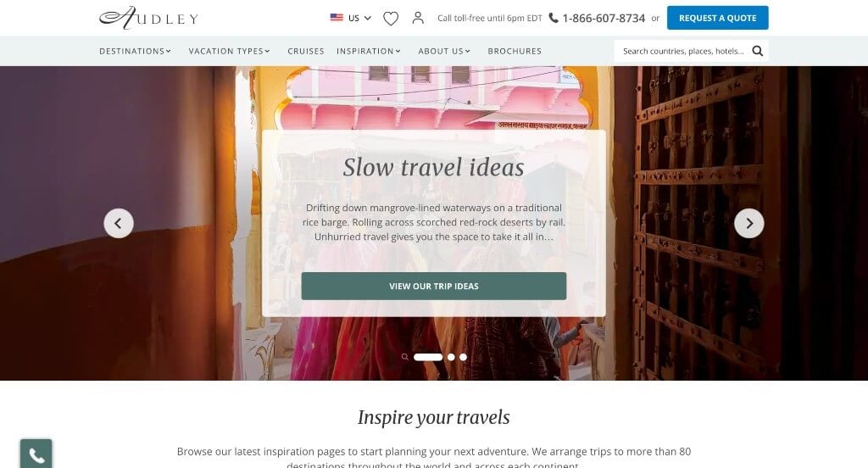The image size is (868, 468).
Task: Select the active first carousel indicator
Action: point(428,357)
